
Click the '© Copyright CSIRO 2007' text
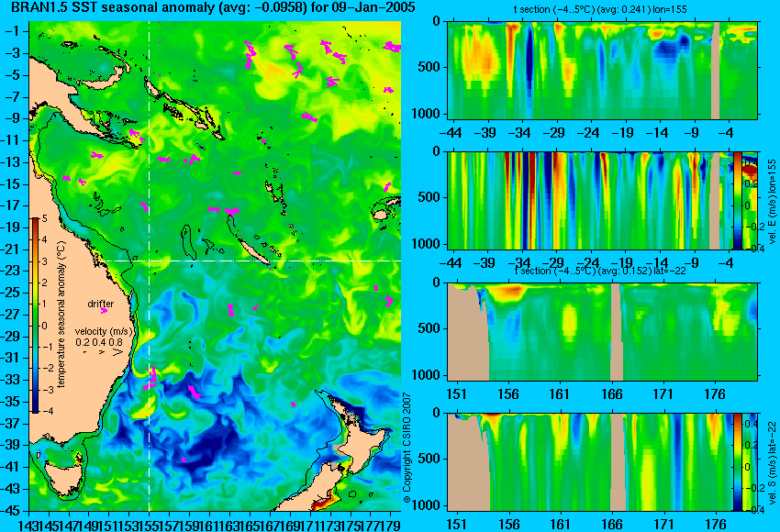(407, 448)
